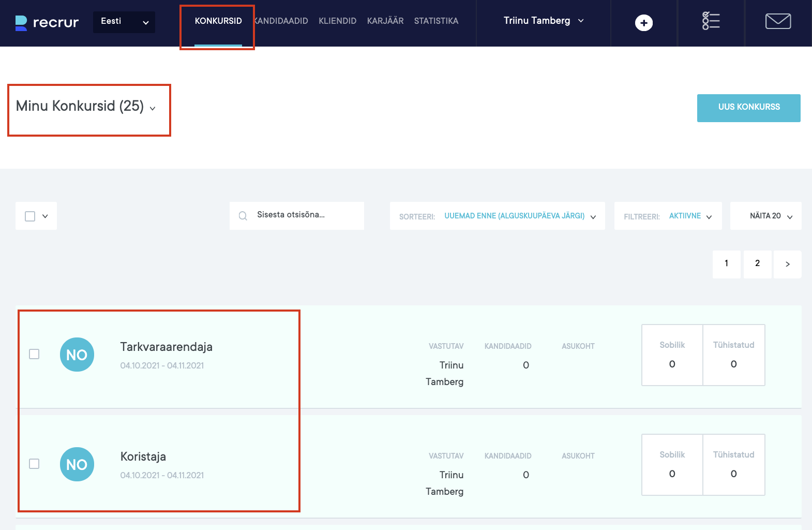Open the Eesti language dropdown
Image resolution: width=812 pixels, height=530 pixels.
[x=124, y=22]
